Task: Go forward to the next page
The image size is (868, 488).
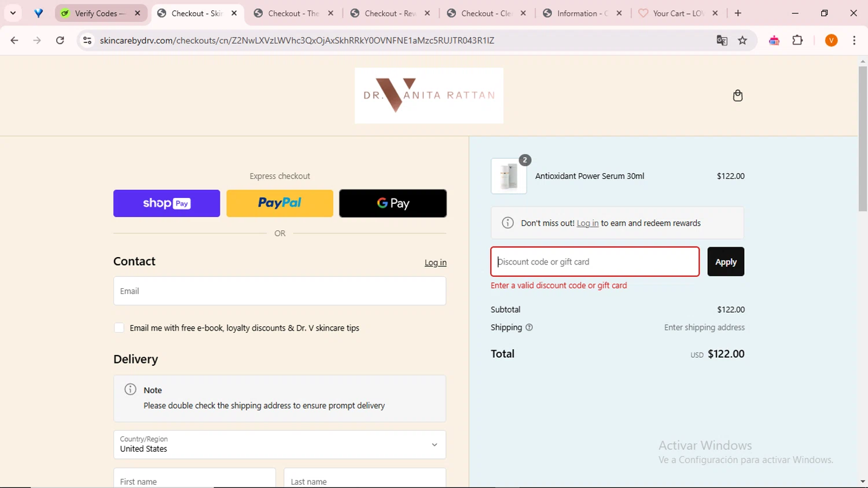Action: tap(37, 41)
